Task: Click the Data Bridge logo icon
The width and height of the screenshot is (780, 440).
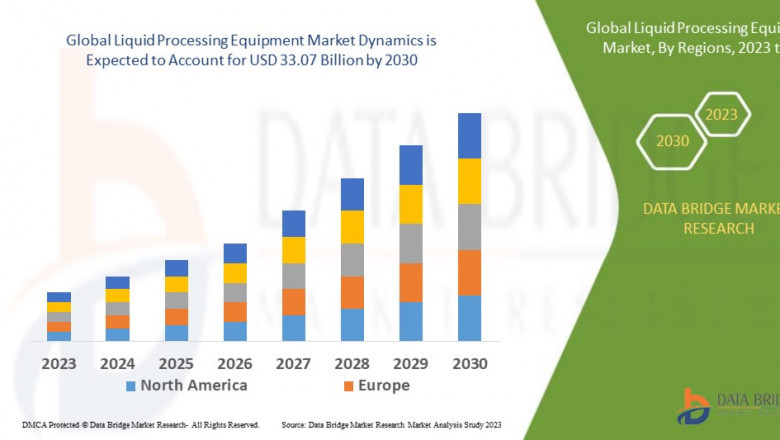Action: 693,406
